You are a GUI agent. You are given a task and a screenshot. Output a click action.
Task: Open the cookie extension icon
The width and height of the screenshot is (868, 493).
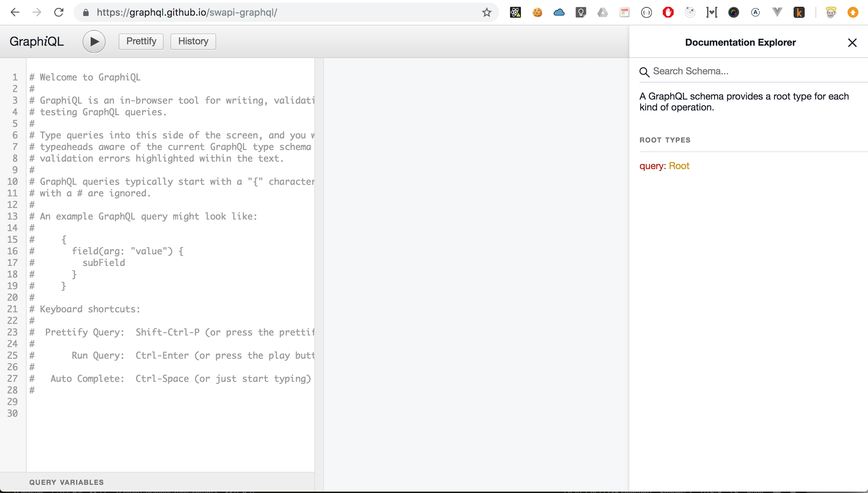537,13
